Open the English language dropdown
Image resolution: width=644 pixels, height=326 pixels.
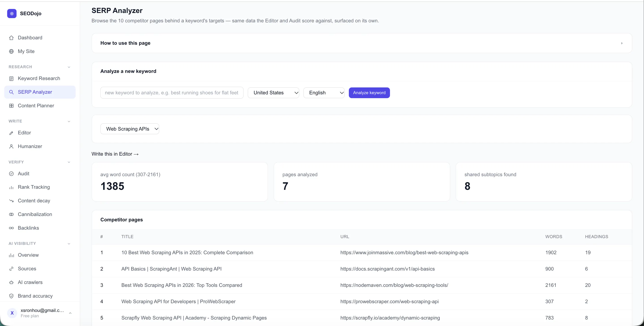tap(324, 93)
